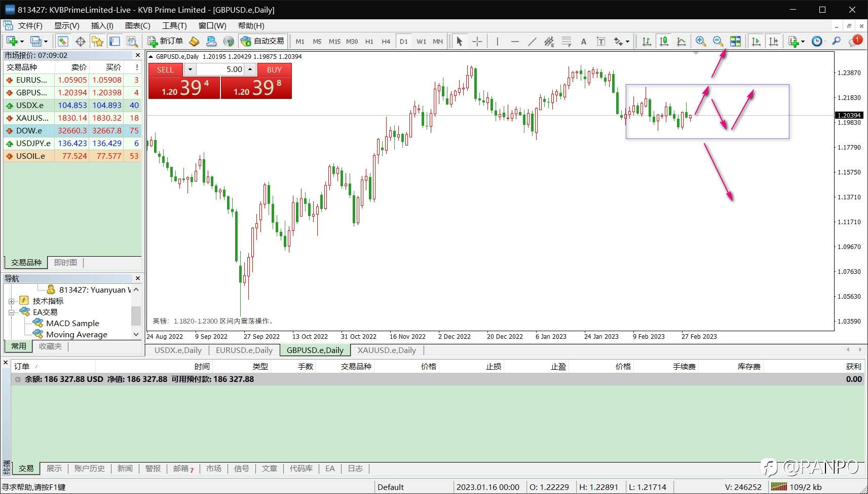Toggle the Market Watch window icon
Viewport: 868px width, 494px height.
pos(63,41)
